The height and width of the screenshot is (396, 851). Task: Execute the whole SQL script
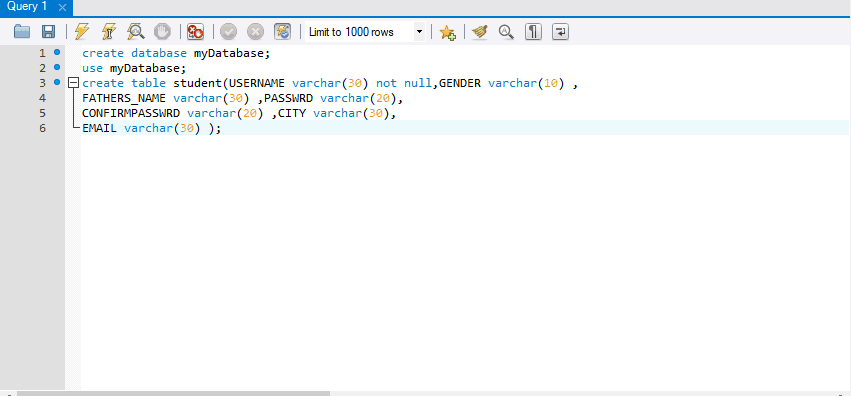(x=81, y=31)
